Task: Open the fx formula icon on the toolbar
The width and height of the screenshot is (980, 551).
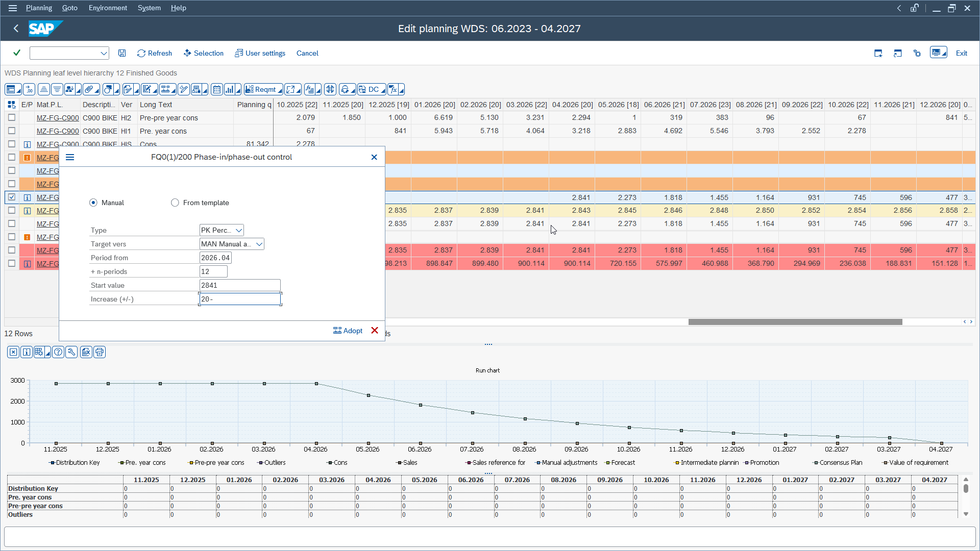Action: point(394,89)
